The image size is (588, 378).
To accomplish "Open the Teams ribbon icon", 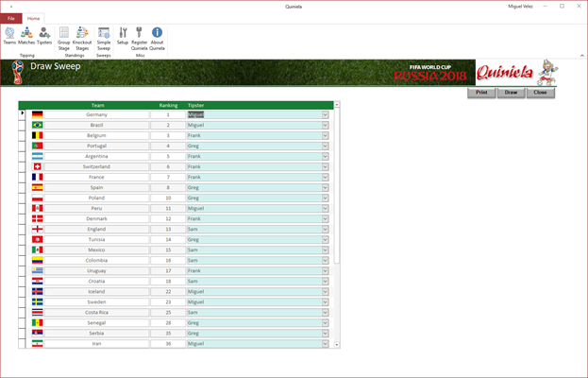I will (9, 36).
